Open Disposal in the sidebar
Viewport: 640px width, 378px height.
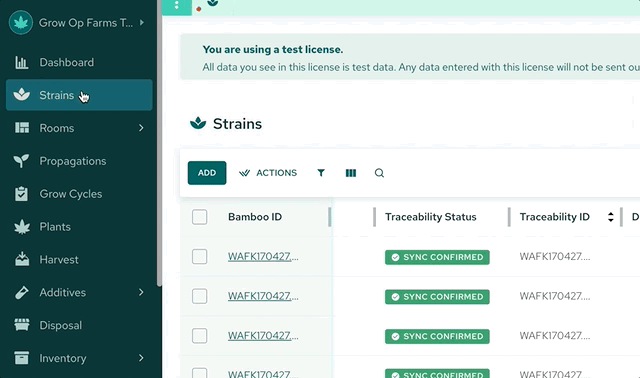pyautogui.click(x=79, y=325)
